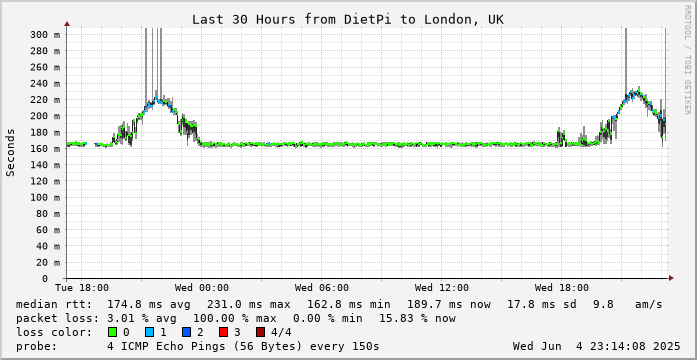Click the median rtt 174.8 ms avg value
The width and height of the screenshot is (697, 360).
(149, 304)
